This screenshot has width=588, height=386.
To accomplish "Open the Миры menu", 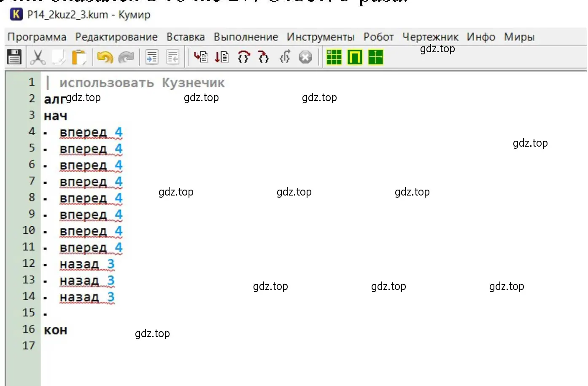I will [519, 37].
